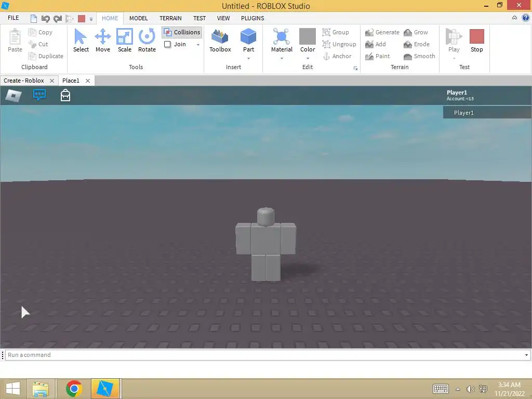Open the backpack inventory icon
Image resolution: width=532 pixels, height=399 pixels.
click(65, 96)
